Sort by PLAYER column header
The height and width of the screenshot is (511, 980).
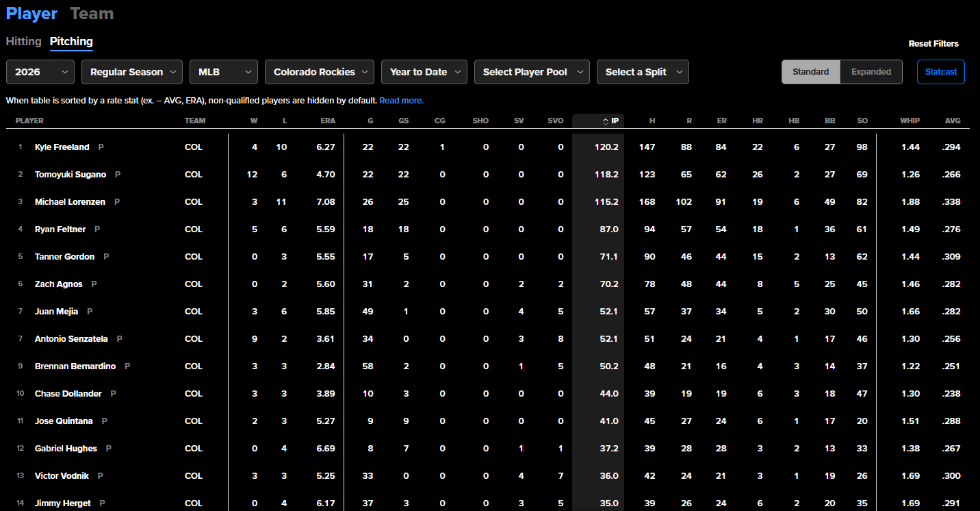[x=29, y=121]
